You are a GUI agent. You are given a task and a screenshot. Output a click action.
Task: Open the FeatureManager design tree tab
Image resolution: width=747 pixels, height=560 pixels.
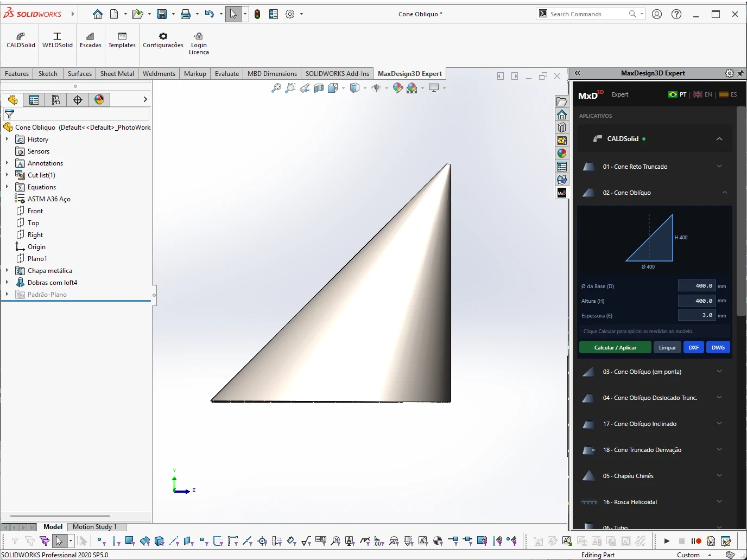click(x=12, y=99)
